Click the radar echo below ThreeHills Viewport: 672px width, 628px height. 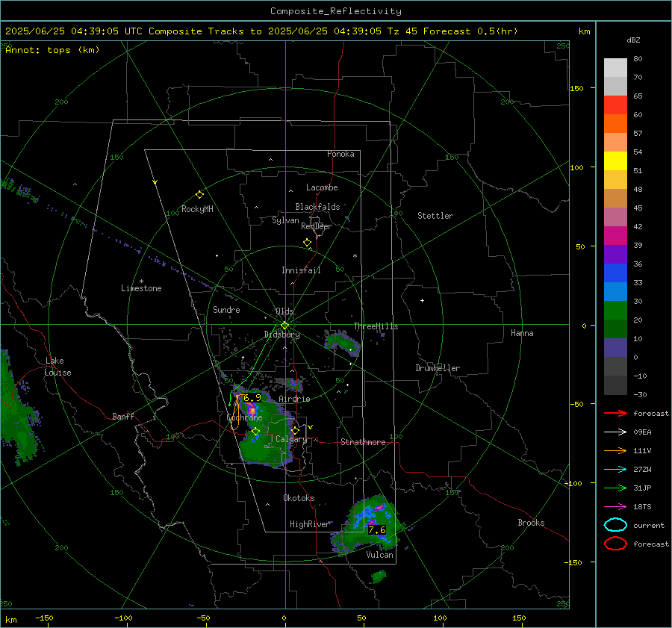pos(342,342)
